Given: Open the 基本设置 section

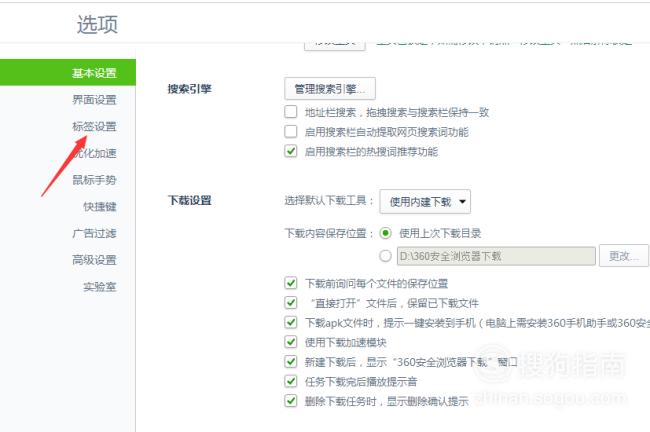Looking at the screenshot, I should point(68,73).
